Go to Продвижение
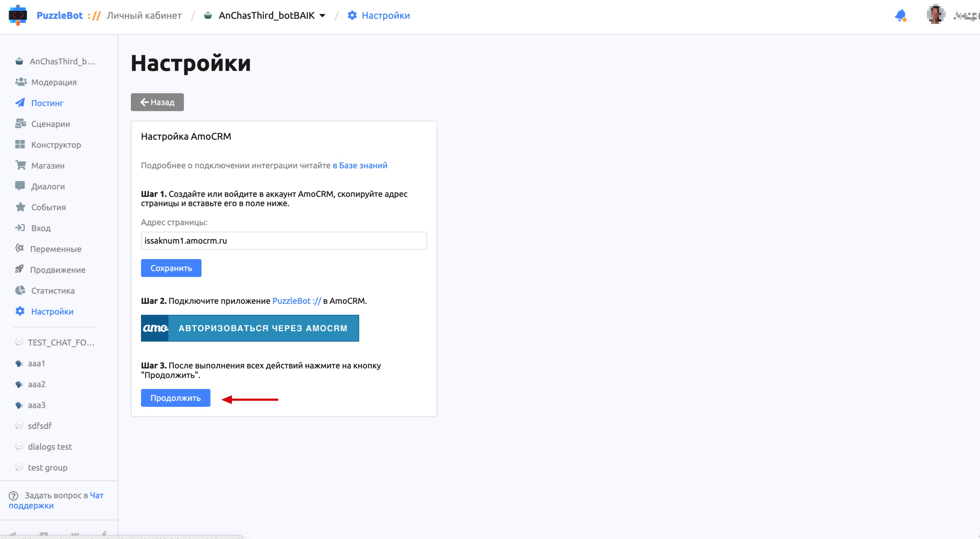 click(x=58, y=270)
